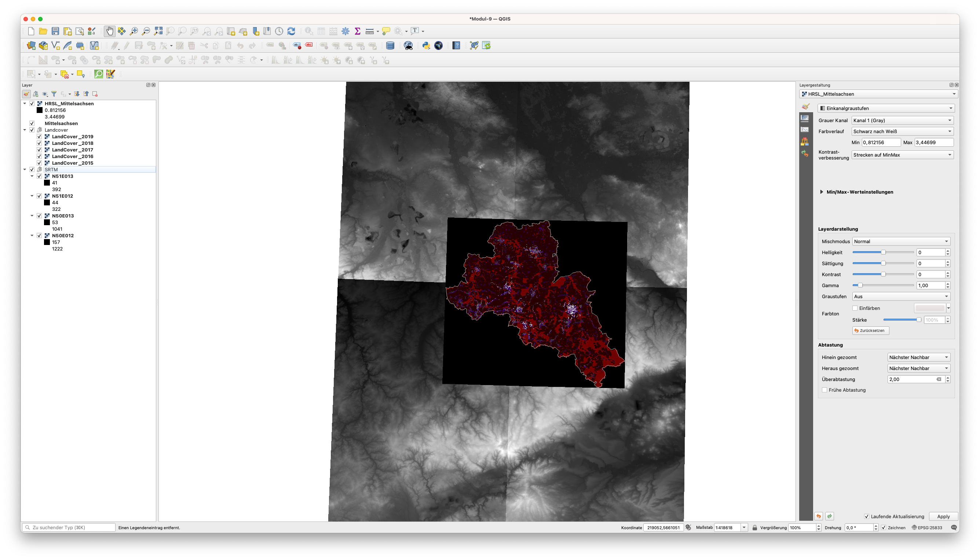980x560 pixels.
Task: Click the Deselect Features icon
Action: 65,74
